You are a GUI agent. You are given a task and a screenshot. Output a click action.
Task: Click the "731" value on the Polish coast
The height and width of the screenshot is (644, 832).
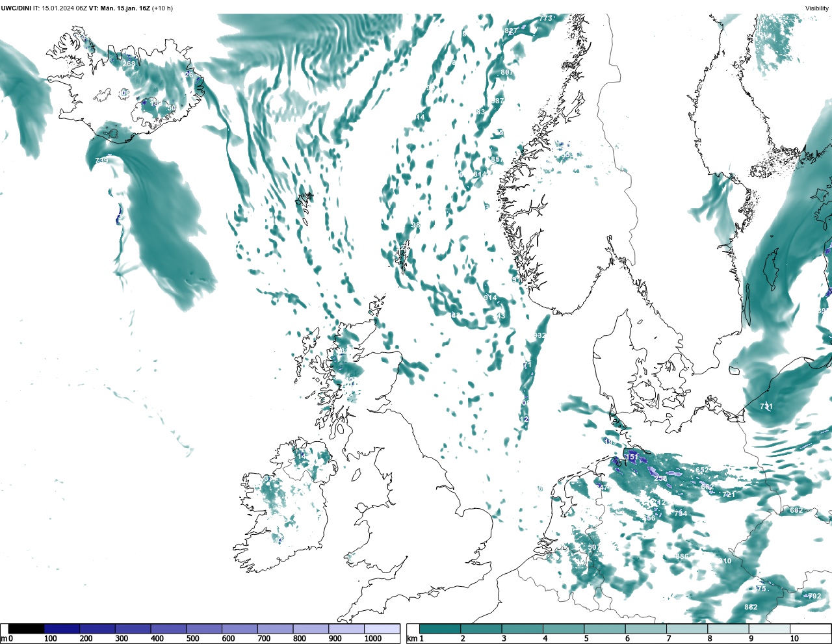767,407
